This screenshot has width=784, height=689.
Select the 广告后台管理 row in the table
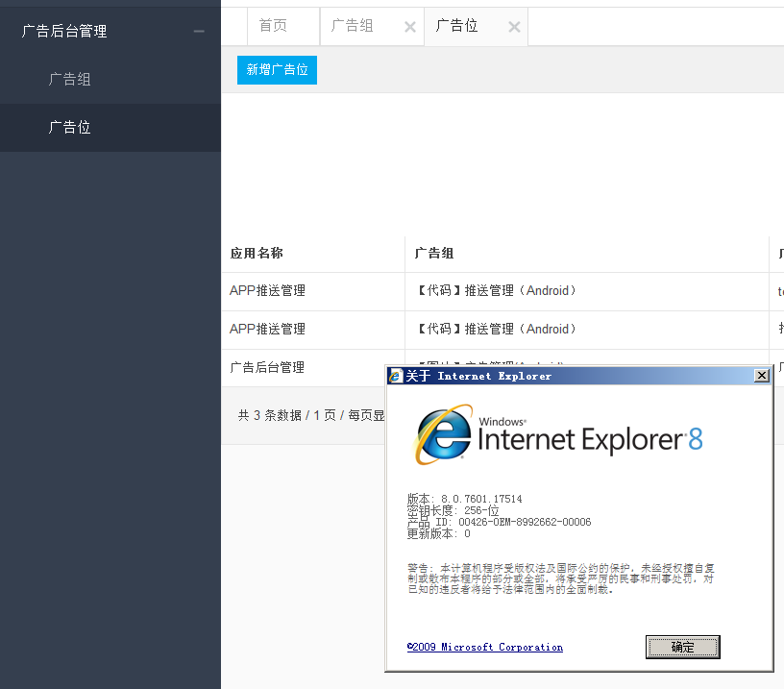(267, 367)
